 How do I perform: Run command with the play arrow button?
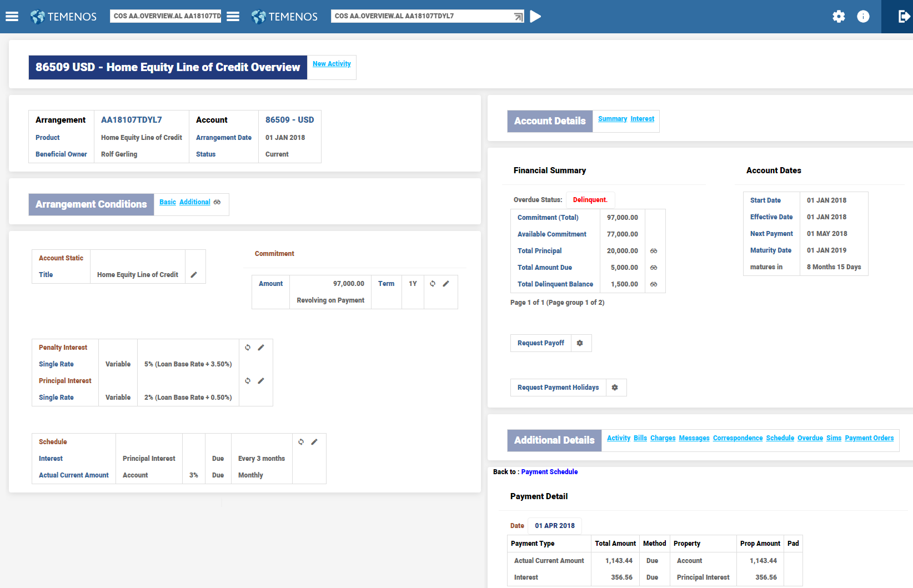[x=535, y=17]
